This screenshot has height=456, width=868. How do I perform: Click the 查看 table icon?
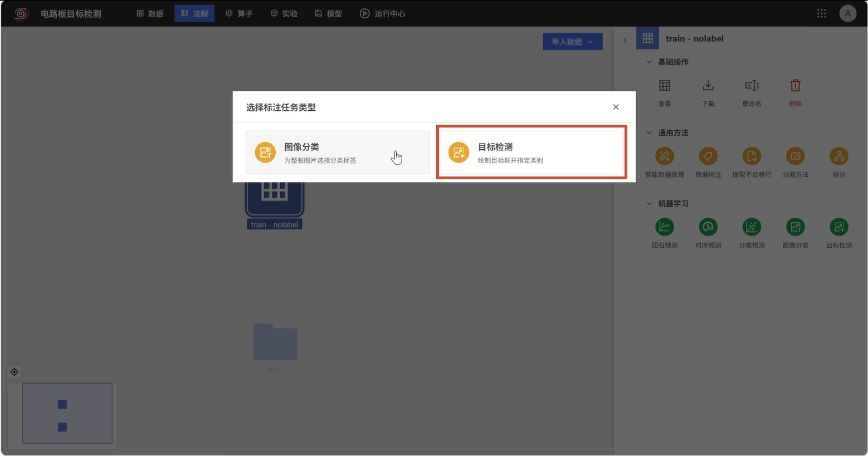(x=665, y=86)
